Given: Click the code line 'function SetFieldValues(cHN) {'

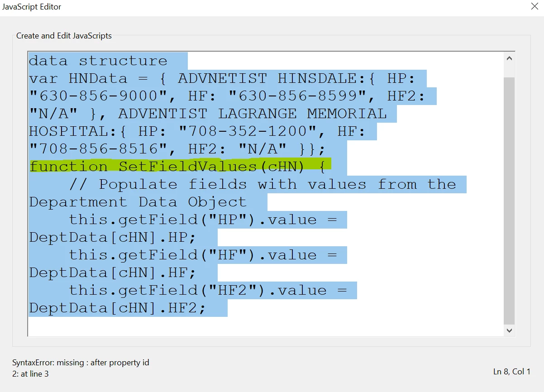Looking at the screenshot, I should tap(177, 167).
